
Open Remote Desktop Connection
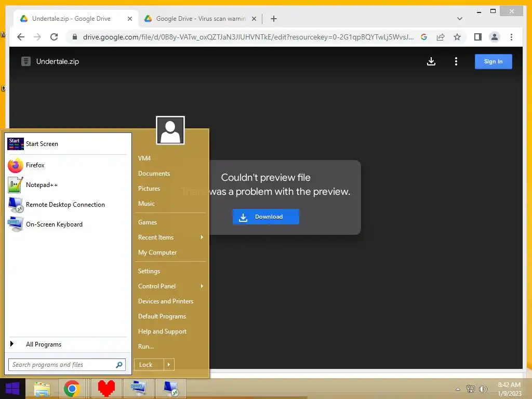click(68, 205)
